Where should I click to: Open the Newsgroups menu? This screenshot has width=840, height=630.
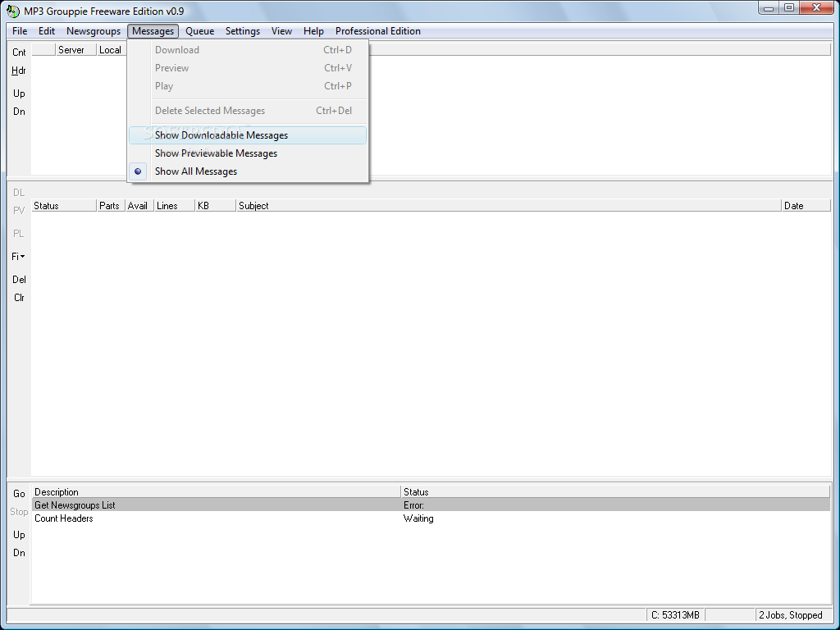click(x=94, y=31)
